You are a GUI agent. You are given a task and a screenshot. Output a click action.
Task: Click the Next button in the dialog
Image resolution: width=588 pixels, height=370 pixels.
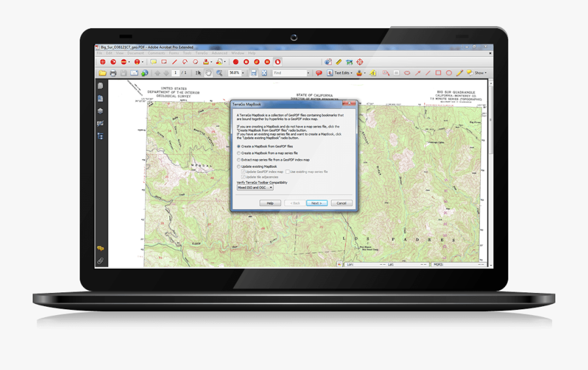coord(316,203)
